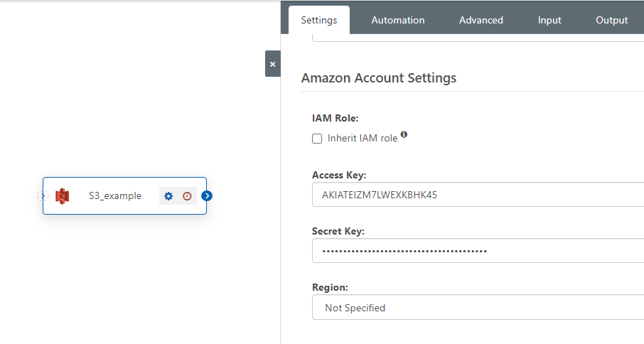Click the Secret Key label
This screenshot has width=644, height=344.
tap(338, 231)
